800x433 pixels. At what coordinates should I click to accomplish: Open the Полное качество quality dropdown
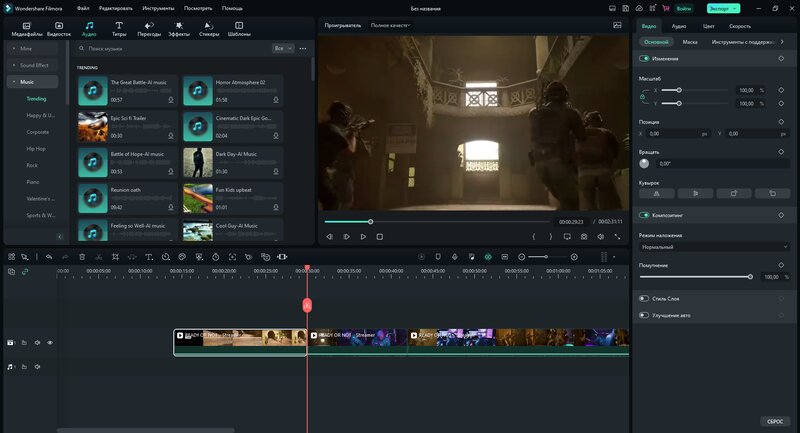[x=390, y=25]
